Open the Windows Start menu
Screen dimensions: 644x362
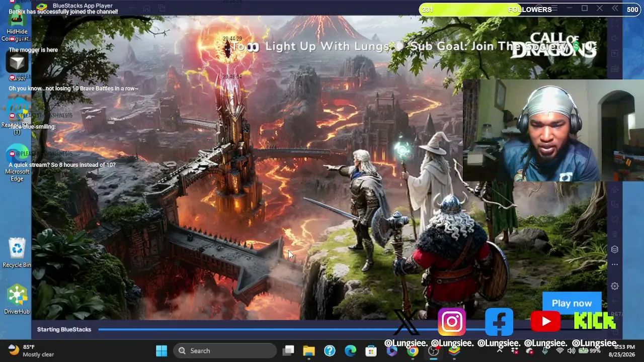point(162,351)
